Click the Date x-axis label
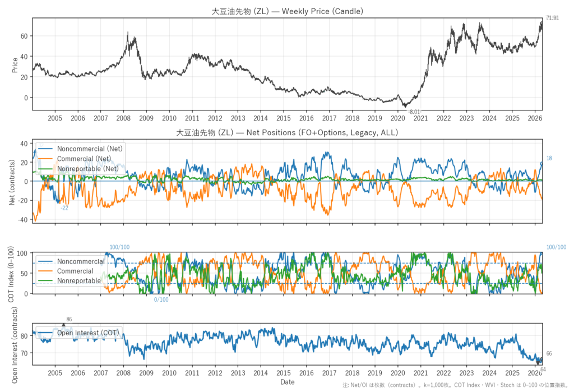Image resolution: width=574 pixels, height=392 pixels. point(287,382)
